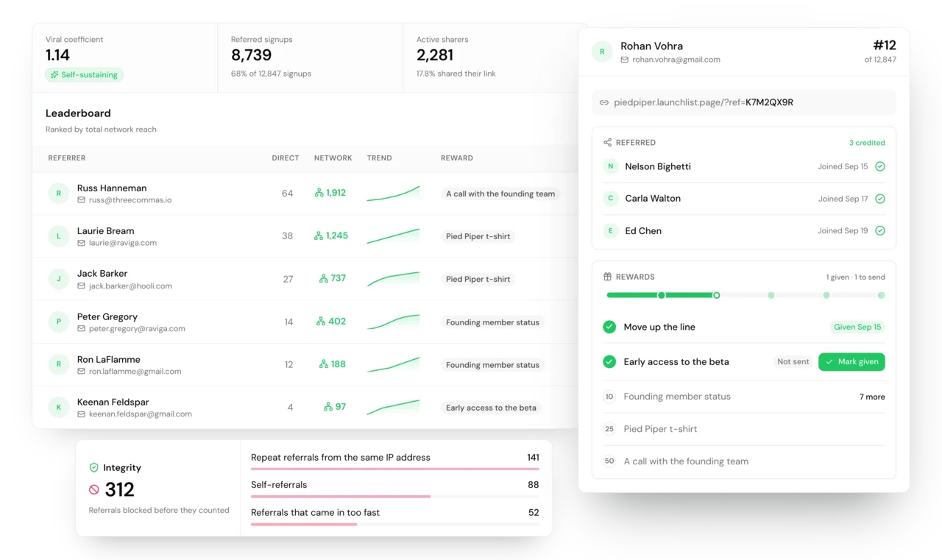Click Laurie Bream's Pied Piper t-shirt reward tag
Viewport: 942px width, 560px height.
point(478,237)
